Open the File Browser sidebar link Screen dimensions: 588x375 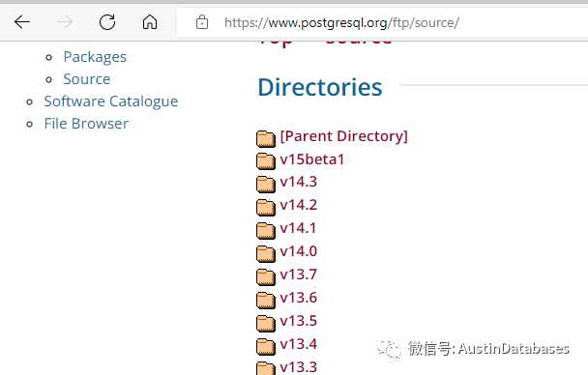point(86,124)
